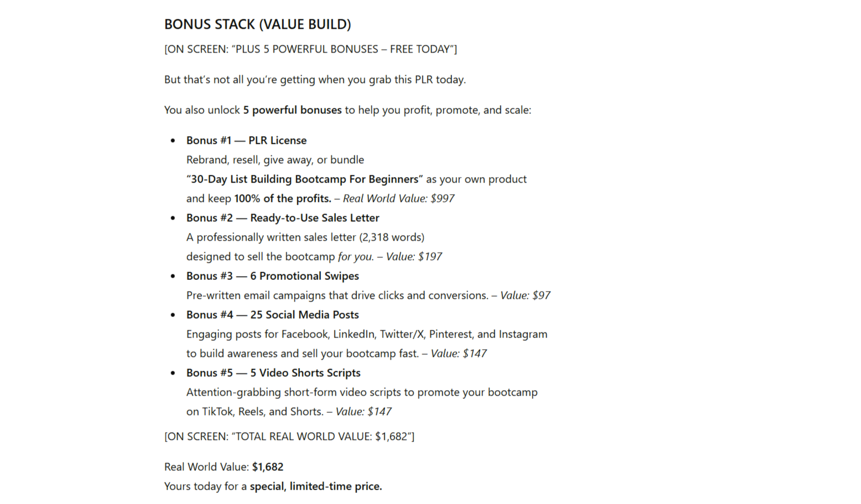This screenshot has height=504, width=861.
Task: Click the "Rebrand, resell, give away, or bundle" line
Action: click(x=275, y=160)
